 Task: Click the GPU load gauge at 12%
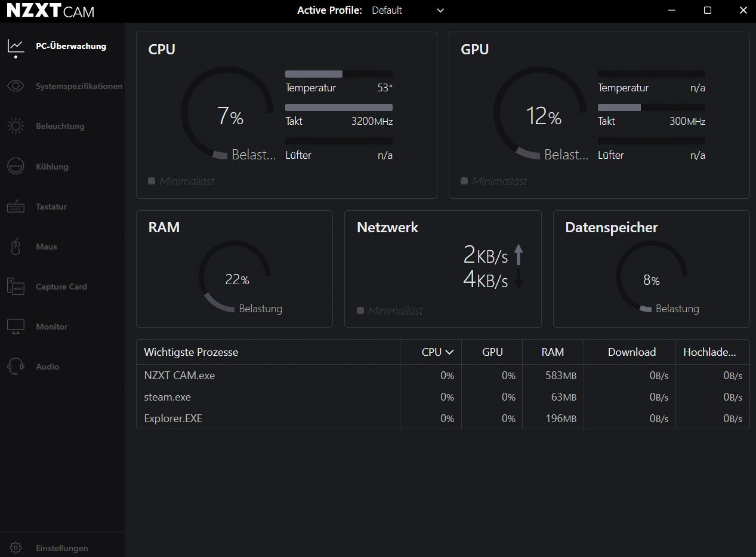point(540,113)
